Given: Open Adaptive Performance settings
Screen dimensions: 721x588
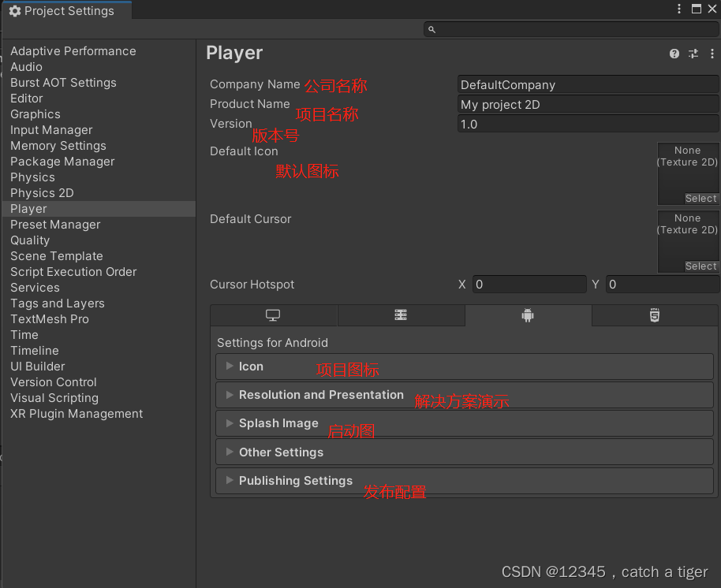Looking at the screenshot, I should [73, 51].
